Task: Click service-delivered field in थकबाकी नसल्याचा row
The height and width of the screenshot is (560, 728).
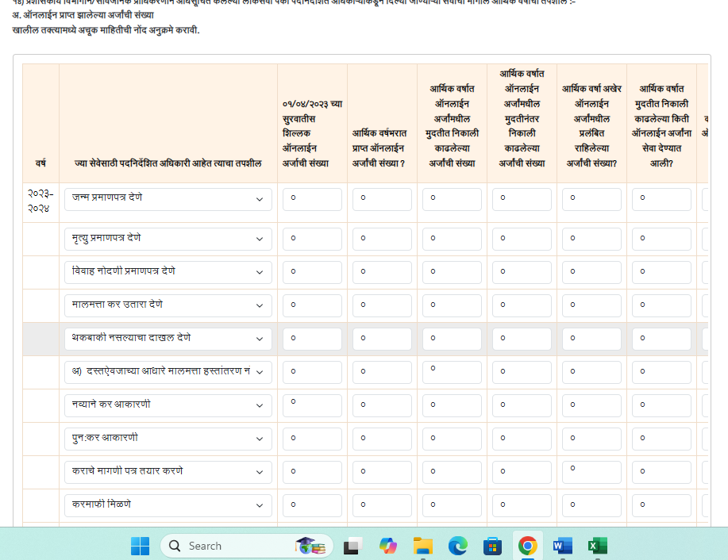Action: tap(661, 339)
